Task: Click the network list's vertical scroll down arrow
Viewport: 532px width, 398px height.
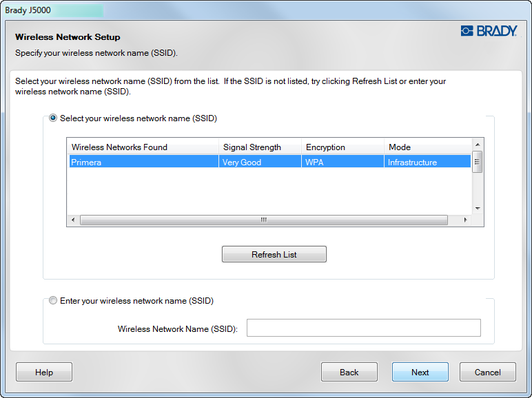Action: click(477, 209)
